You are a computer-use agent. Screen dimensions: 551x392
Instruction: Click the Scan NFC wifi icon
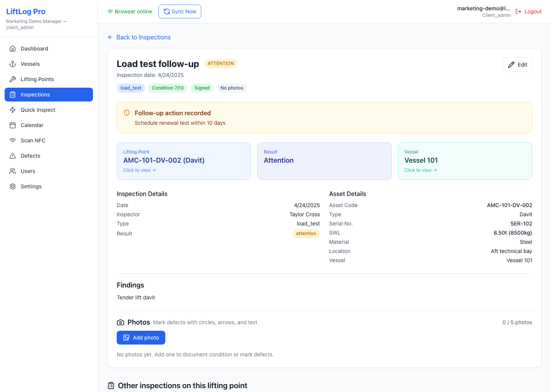pos(13,140)
